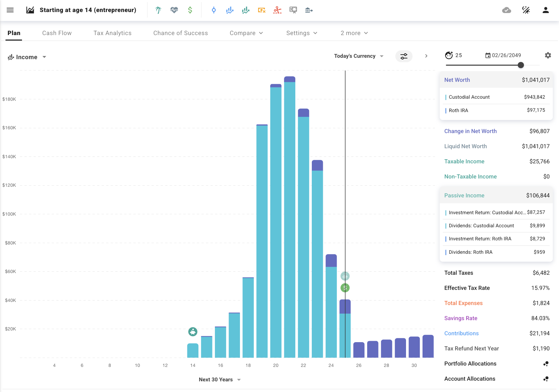This screenshot has width=559, height=392.
Task: Click the Change in Net Worth link
Action: 470,131
